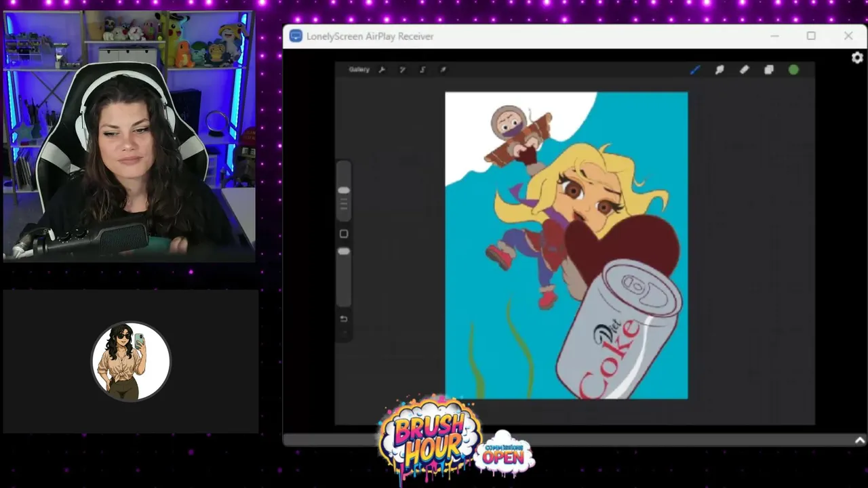This screenshot has width=868, height=488.
Task: Tap the square Modify button in sidebar
Action: [344, 234]
